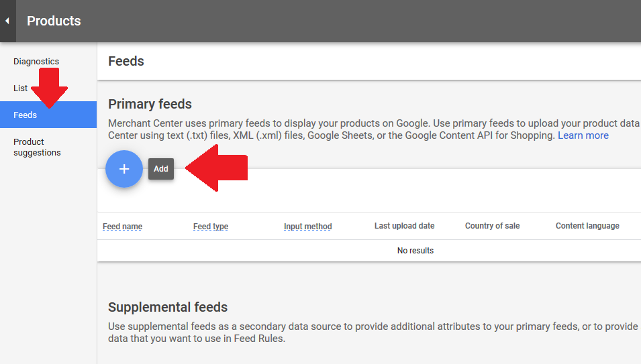Viewport: 641px width, 364px height.
Task: Click the Content language column header
Action: 587,226
